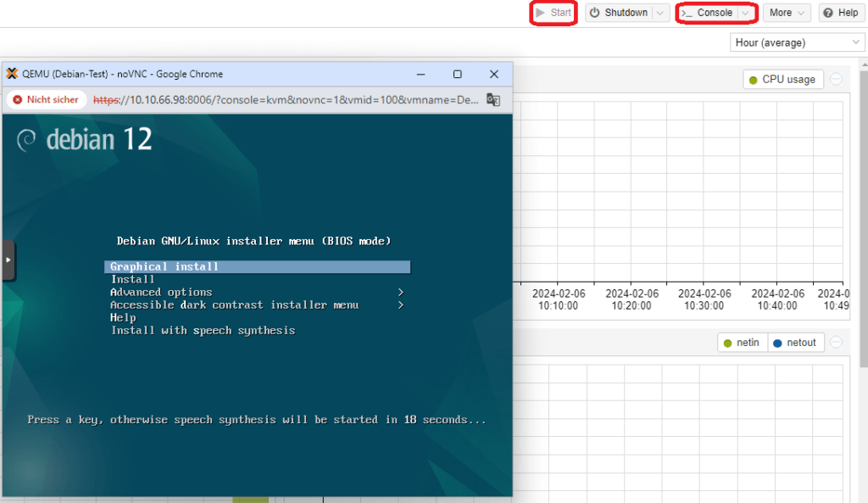Select Accessible dark contrast installer menu

[x=234, y=305]
